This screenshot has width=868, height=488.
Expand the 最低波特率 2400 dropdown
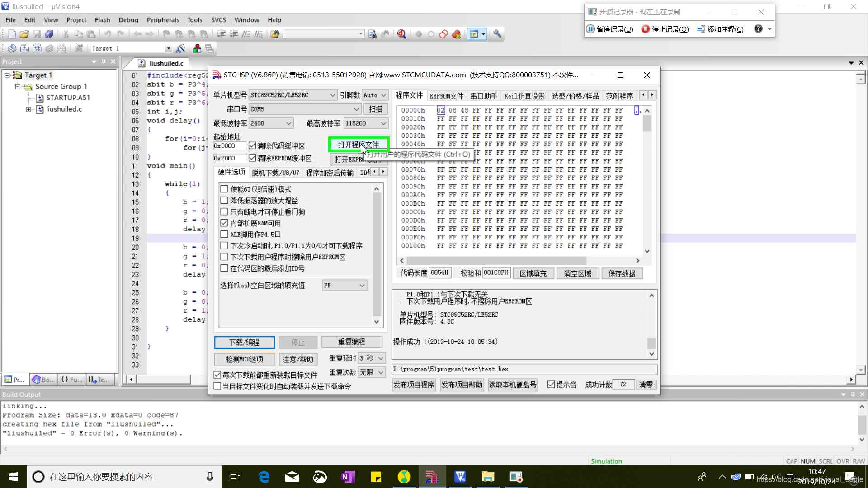click(288, 123)
